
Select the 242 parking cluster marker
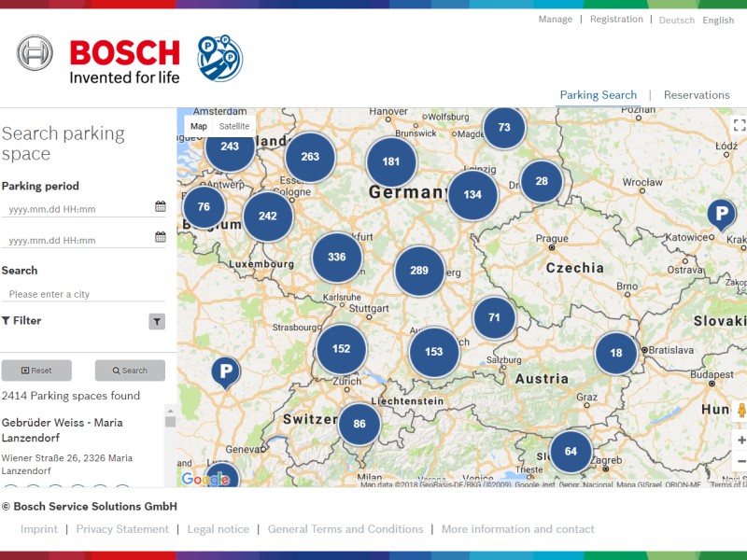click(268, 217)
